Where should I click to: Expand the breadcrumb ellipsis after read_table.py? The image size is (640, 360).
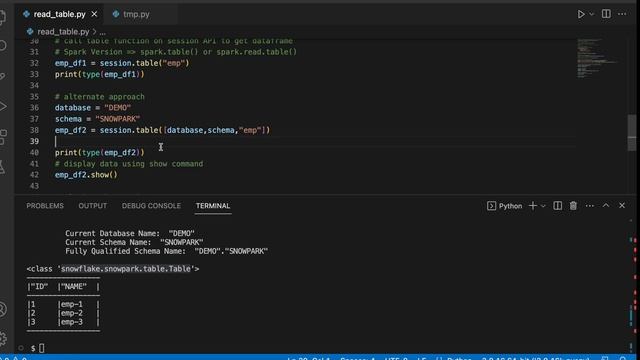coord(102,32)
